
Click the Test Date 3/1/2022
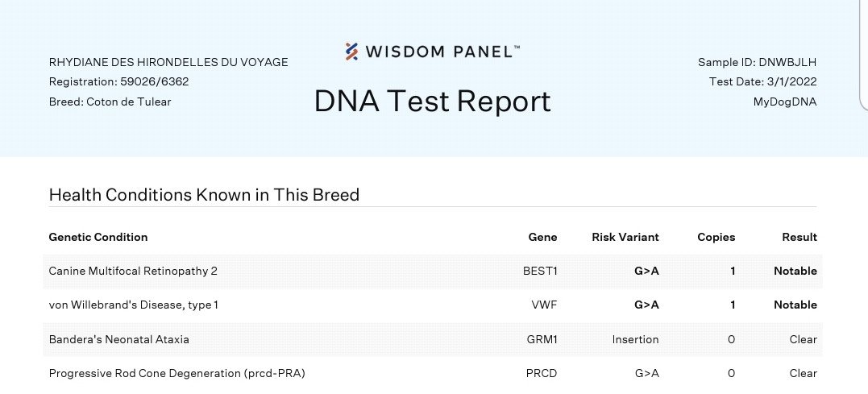(x=763, y=81)
